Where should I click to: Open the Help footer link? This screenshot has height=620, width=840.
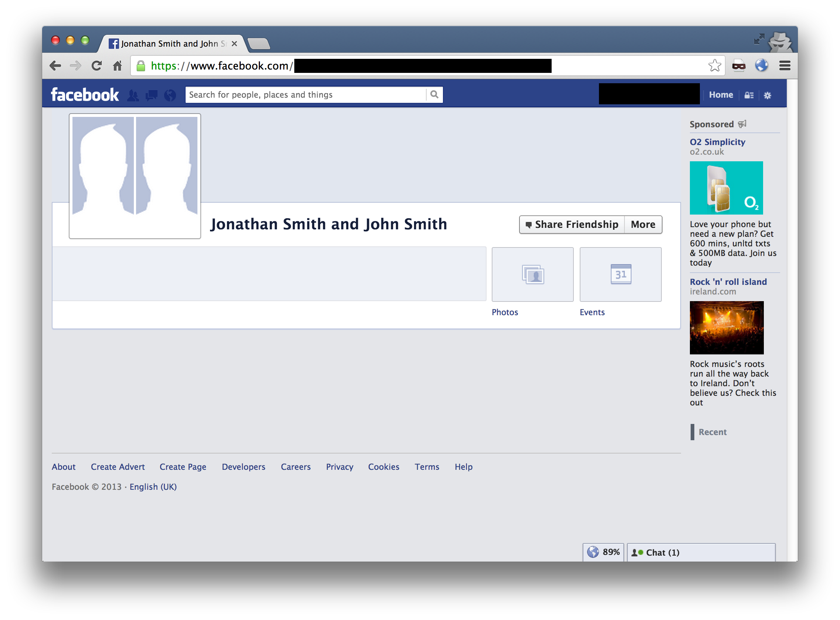(464, 467)
